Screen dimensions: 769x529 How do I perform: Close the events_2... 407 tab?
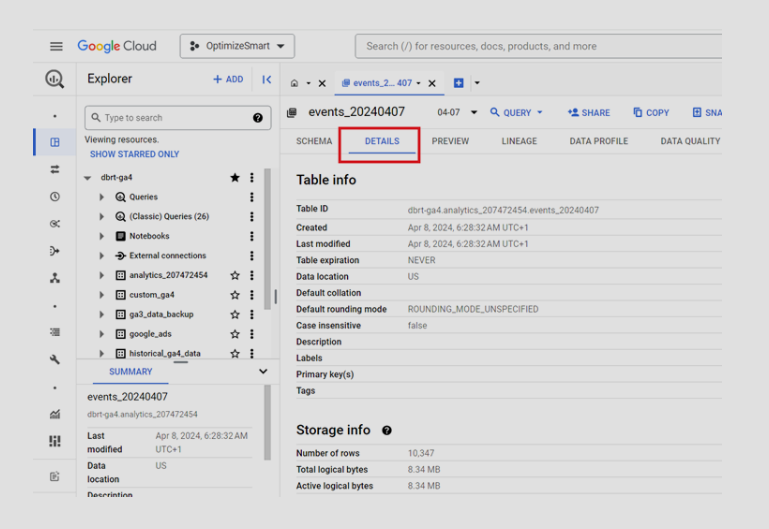click(432, 83)
